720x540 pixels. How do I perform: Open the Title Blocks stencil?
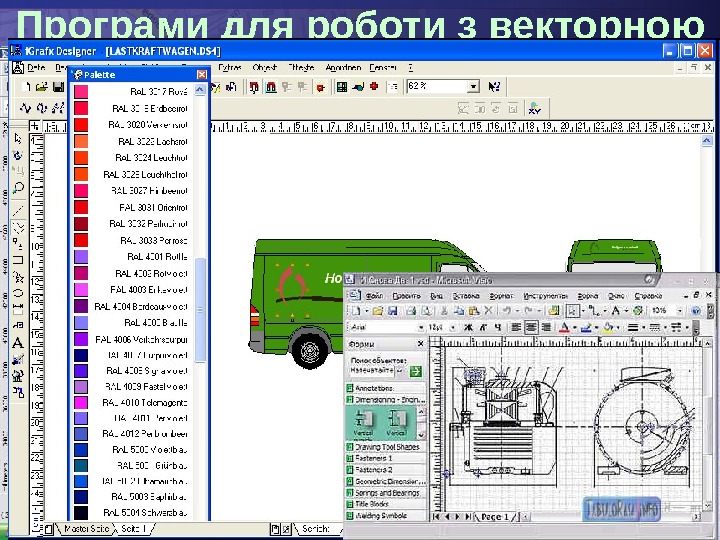tap(385, 504)
